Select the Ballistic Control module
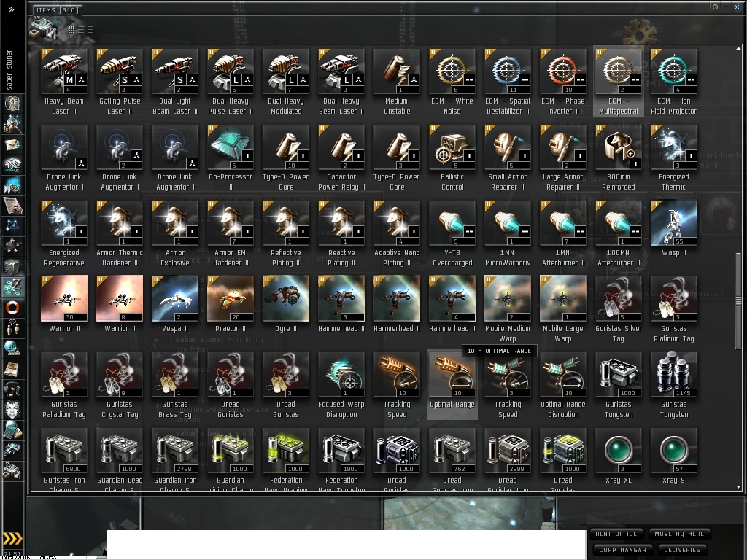 (x=452, y=157)
